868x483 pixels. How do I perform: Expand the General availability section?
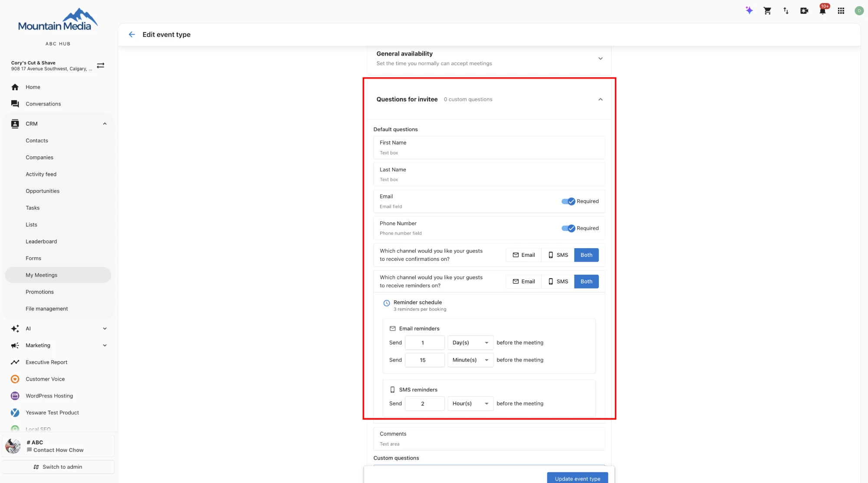[601, 59]
